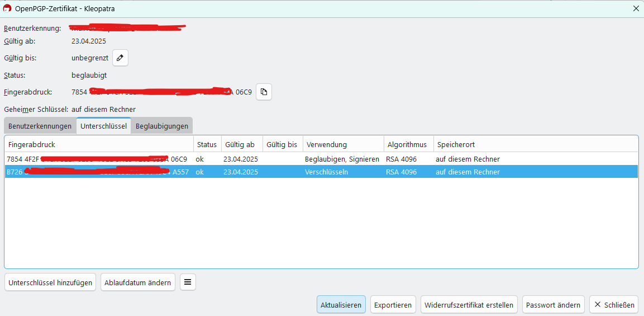Click the 'Beglaubigen, Signieren' usage cell
644x316 pixels.
click(342, 159)
